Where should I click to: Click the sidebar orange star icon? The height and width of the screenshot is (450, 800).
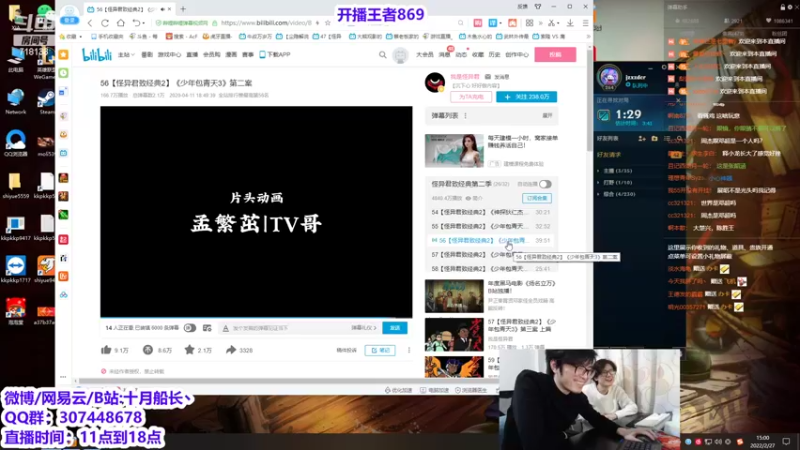click(x=64, y=55)
